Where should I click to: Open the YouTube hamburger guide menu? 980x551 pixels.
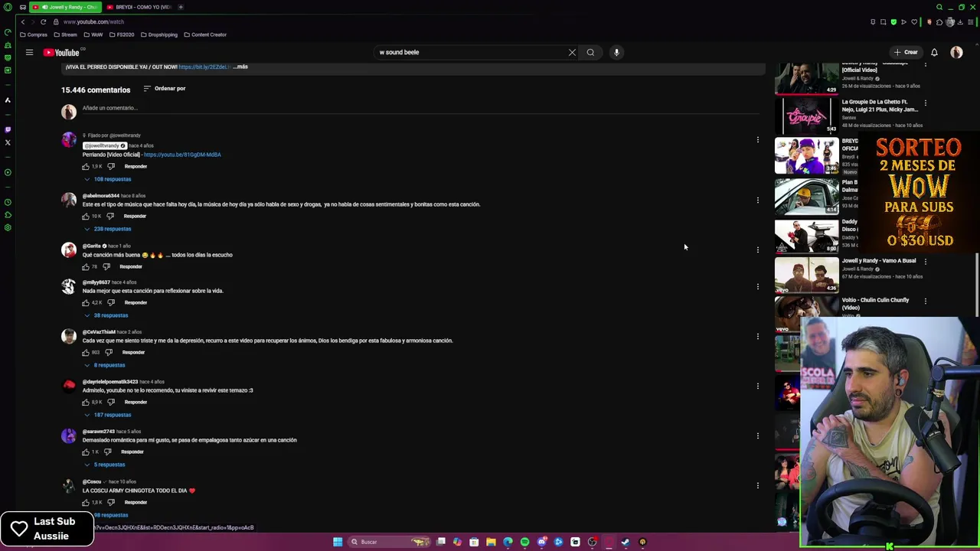(x=29, y=52)
